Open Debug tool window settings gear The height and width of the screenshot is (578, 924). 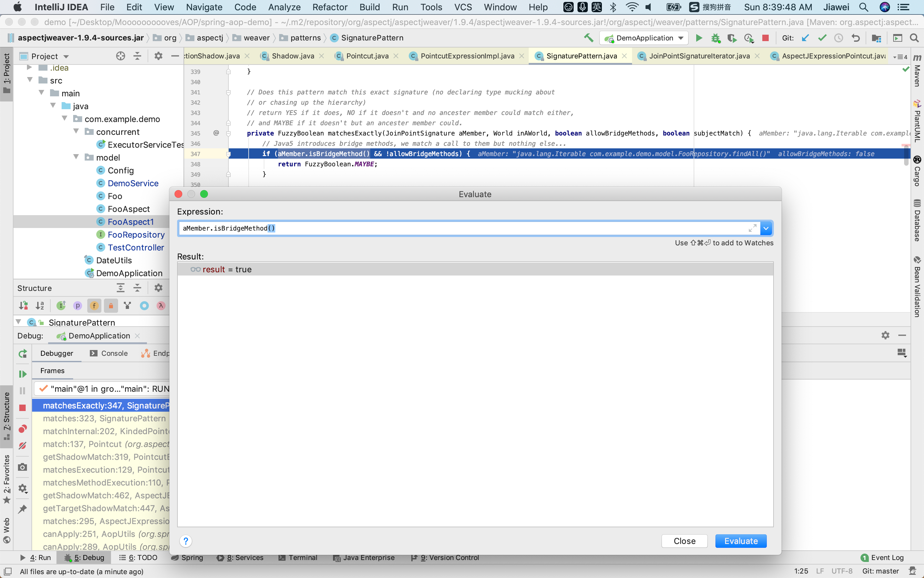886,335
